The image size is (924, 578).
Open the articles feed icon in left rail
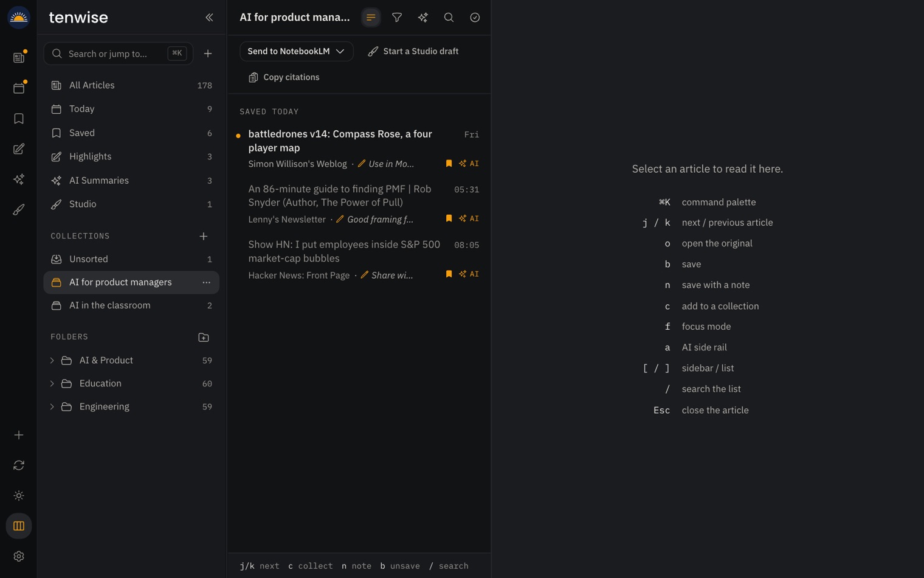click(19, 57)
